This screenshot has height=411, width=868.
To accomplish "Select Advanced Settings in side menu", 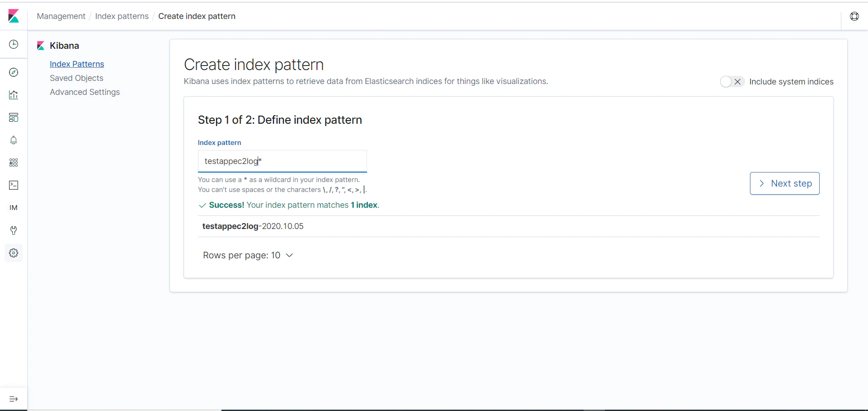I will [x=85, y=92].
